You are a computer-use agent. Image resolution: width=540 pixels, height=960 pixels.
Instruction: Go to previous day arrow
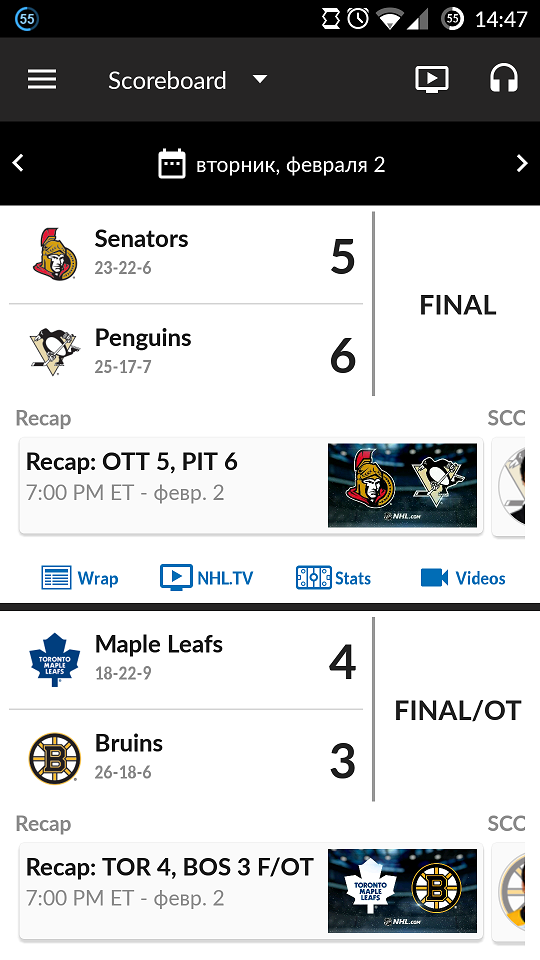18,163
